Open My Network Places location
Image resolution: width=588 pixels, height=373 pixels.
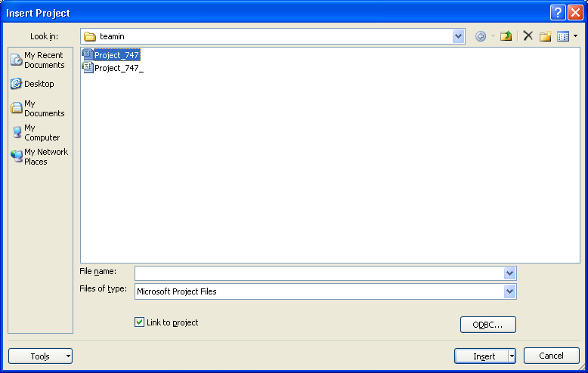(x=40, y=156)
